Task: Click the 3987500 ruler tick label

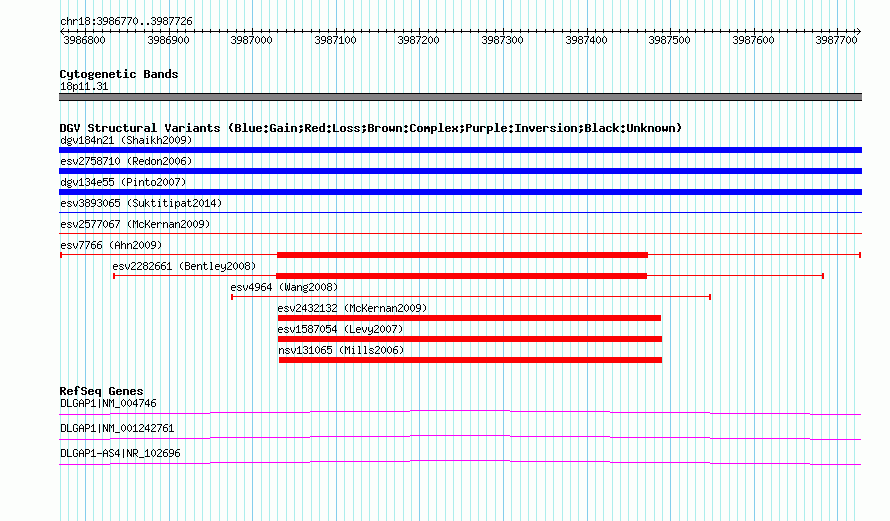Action: [x=669, y=40]
